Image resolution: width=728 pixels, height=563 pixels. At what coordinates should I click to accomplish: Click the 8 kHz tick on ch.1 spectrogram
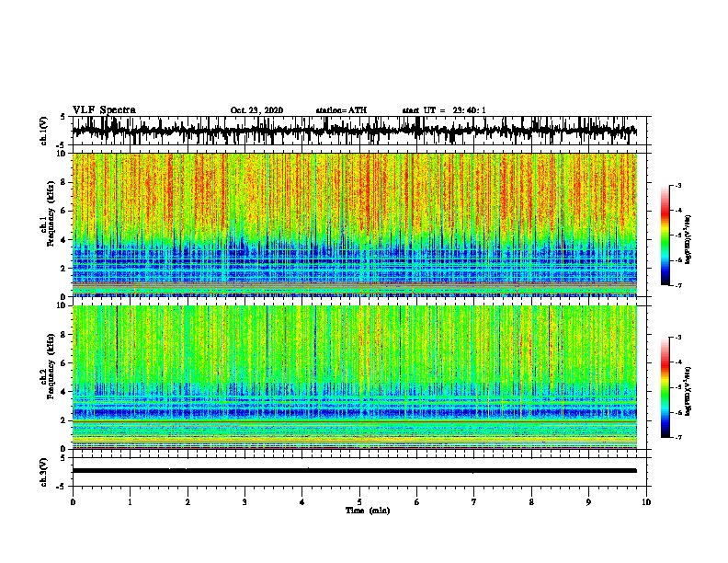[x=63, y=182]
